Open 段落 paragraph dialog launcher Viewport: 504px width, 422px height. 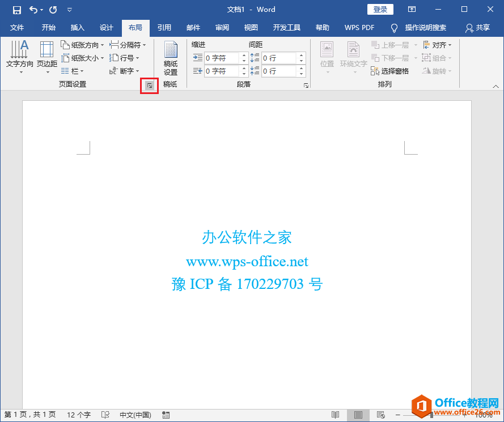pos(306,86)
